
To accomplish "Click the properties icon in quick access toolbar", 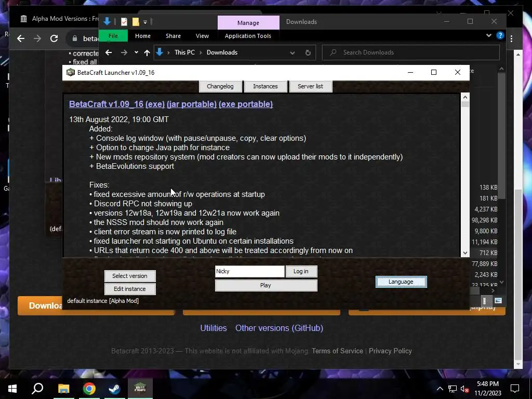I will tap(124, 22).
